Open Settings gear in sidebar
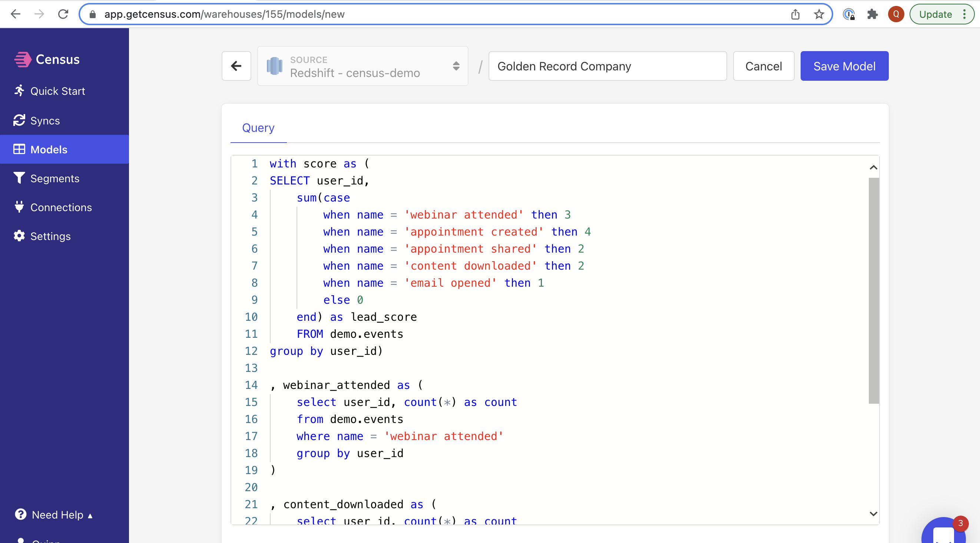Screen dimensions: 980x543 coord(19,236)
